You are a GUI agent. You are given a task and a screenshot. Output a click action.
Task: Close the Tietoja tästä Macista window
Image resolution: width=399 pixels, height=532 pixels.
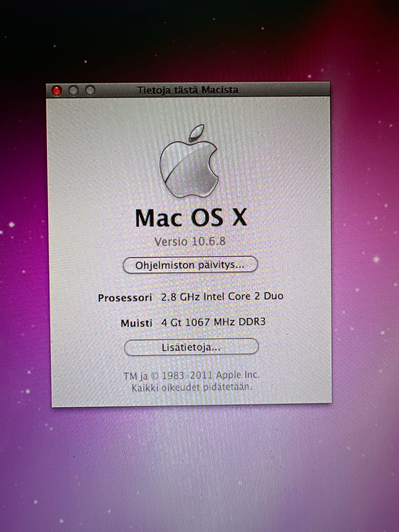[x=57, y=90]
